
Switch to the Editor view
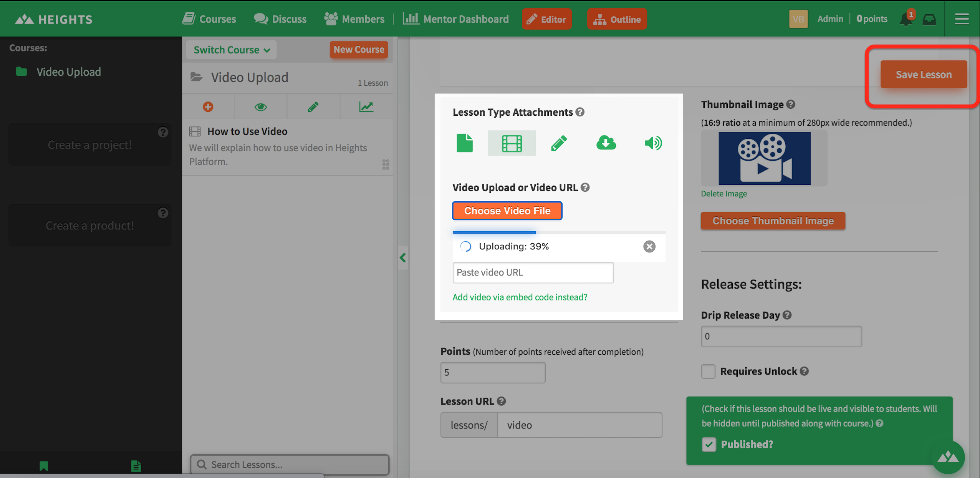click(x=547, y=19)
